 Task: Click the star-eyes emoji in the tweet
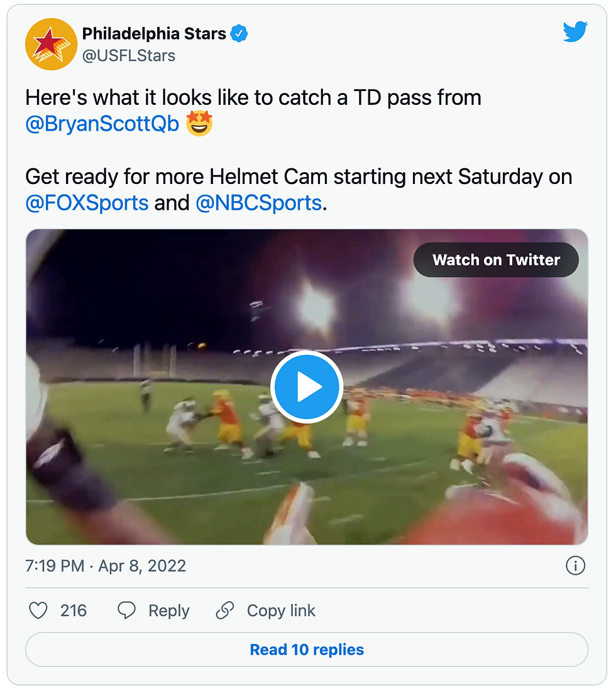199,123
